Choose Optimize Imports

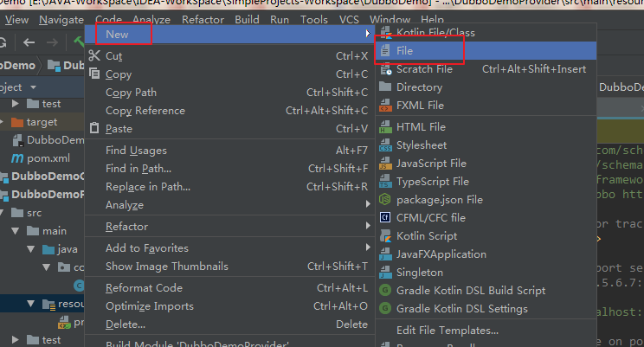click(x=230, y=306)
